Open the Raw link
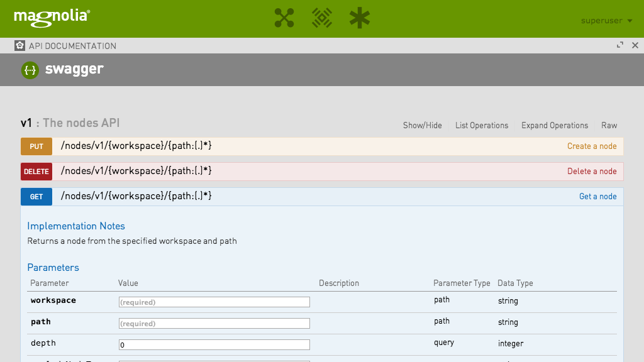This screenshot has height=362, width=644. coord(609,125)
